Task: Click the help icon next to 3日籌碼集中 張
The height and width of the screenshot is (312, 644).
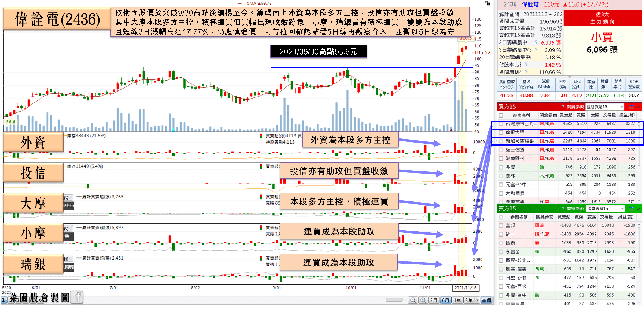Action: click(x=536, y=42)
